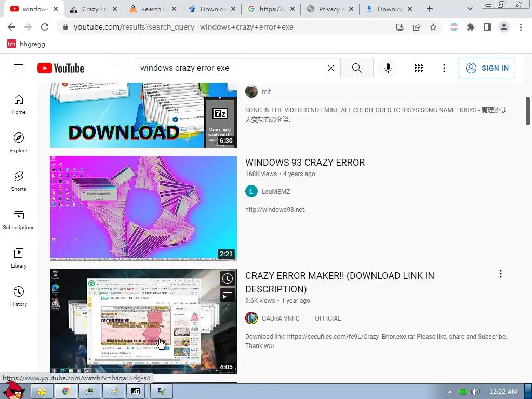Go back with browser back arrow
The width and height of the screenshot is (532, 399).
tap(11, 27)
